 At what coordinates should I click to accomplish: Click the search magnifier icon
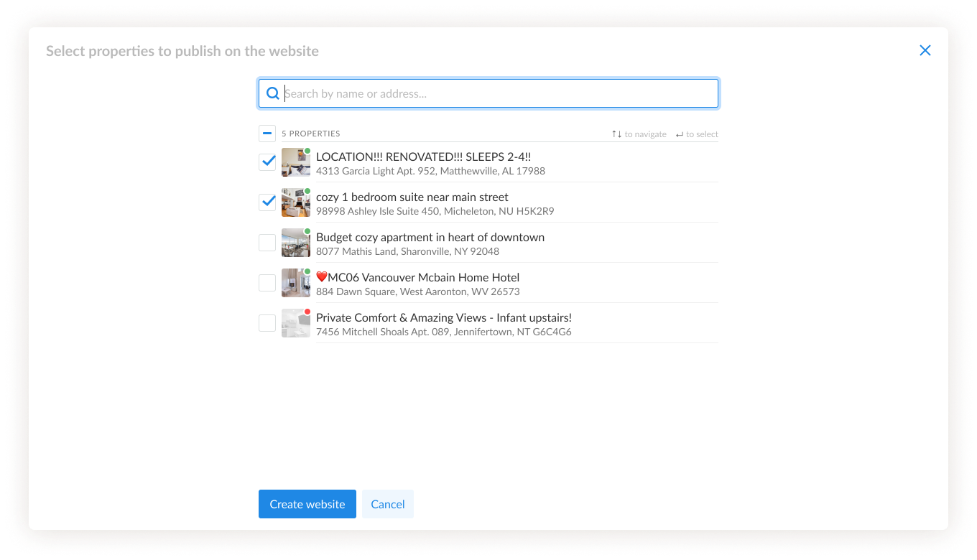click(273, 93)
